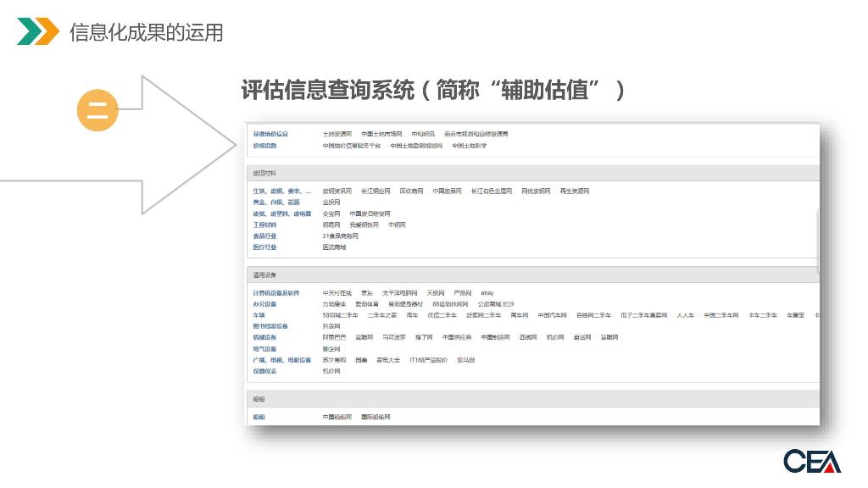Viewport: 868px width, 488px height.
Task: Open the 机械设备 category link
Action: pyautogui.click(x=264, y=337)
